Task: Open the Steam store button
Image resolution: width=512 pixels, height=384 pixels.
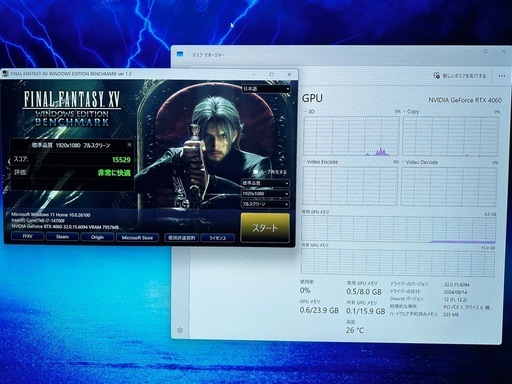Action: (x=62, y=237)
